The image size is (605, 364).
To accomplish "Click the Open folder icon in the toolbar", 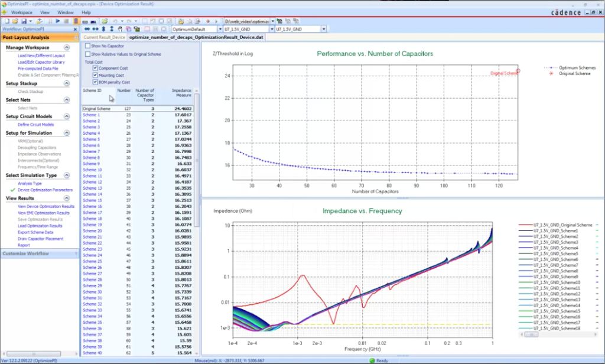I will (x=15, y=21).
